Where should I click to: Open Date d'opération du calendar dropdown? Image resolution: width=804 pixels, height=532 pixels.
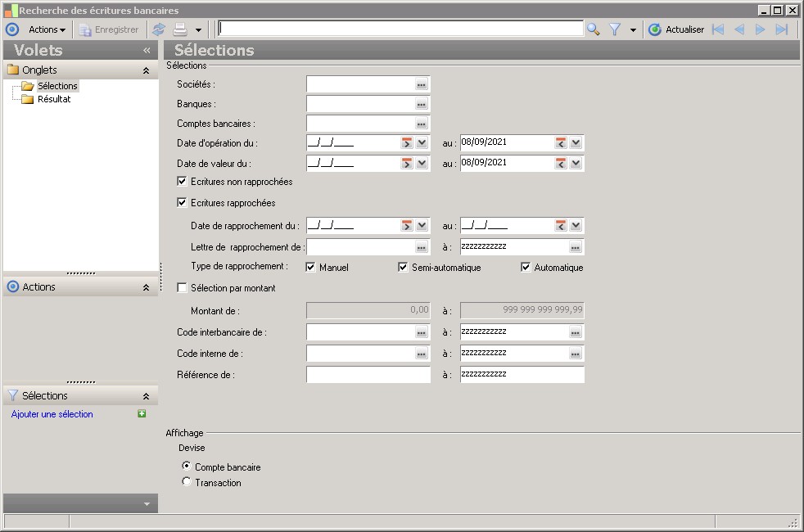click(x=422, y=142)
